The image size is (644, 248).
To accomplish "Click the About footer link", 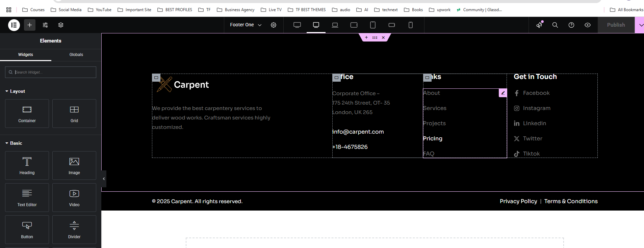I will [432, 93].
